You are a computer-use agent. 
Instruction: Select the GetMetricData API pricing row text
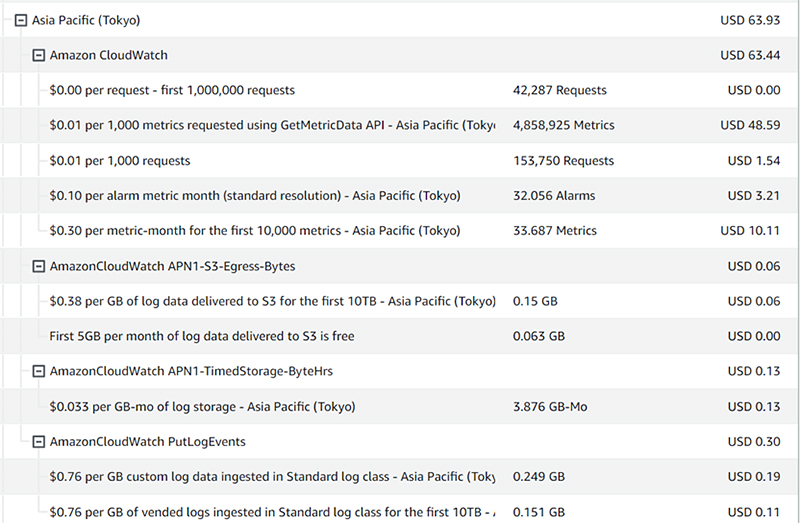tap(272, 126)
